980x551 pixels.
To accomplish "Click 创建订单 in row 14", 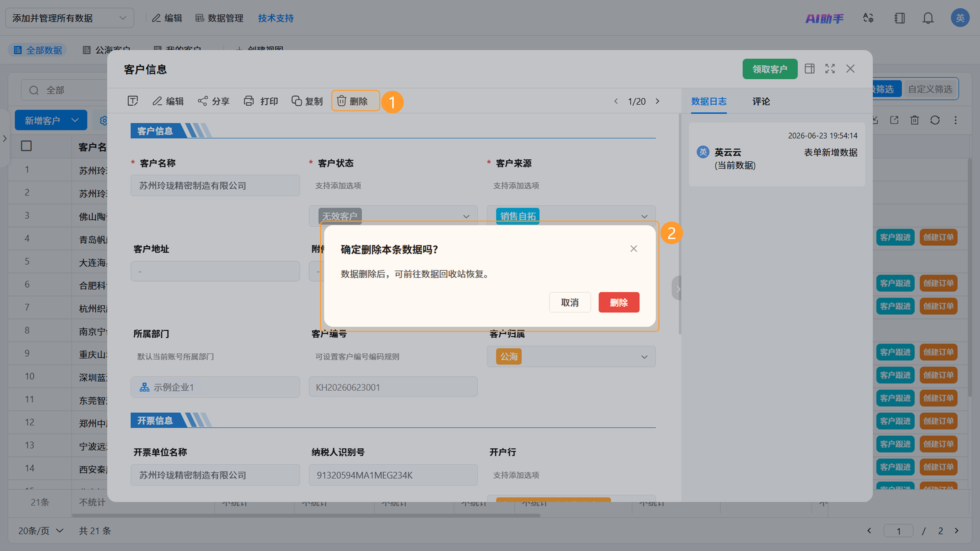I will point(939,467).
